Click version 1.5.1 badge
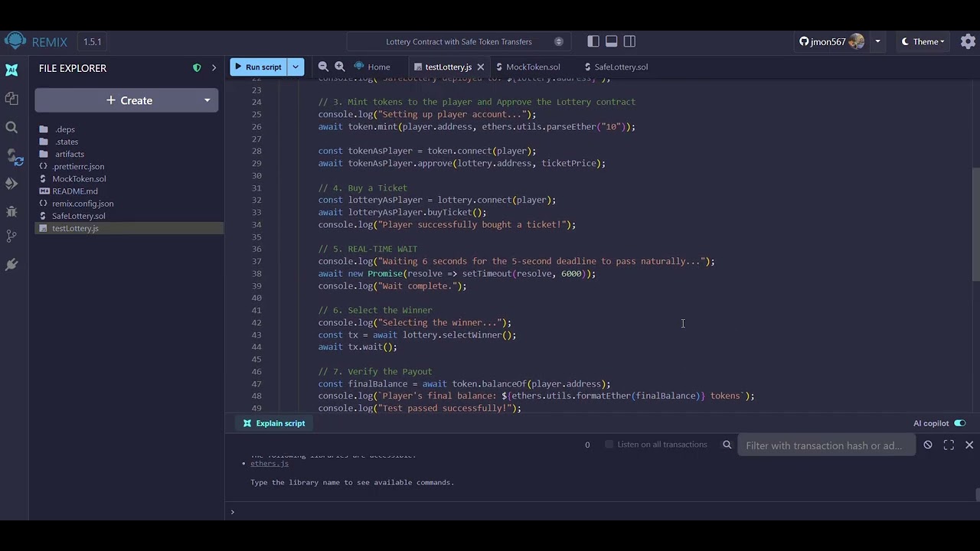The image size is (980, 551). tap(92, 41)
